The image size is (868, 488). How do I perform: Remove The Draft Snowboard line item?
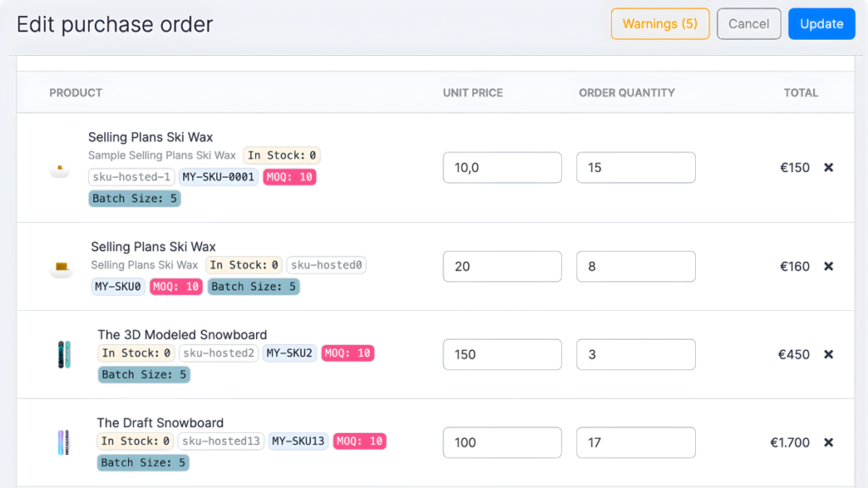(x=828, y=442)
